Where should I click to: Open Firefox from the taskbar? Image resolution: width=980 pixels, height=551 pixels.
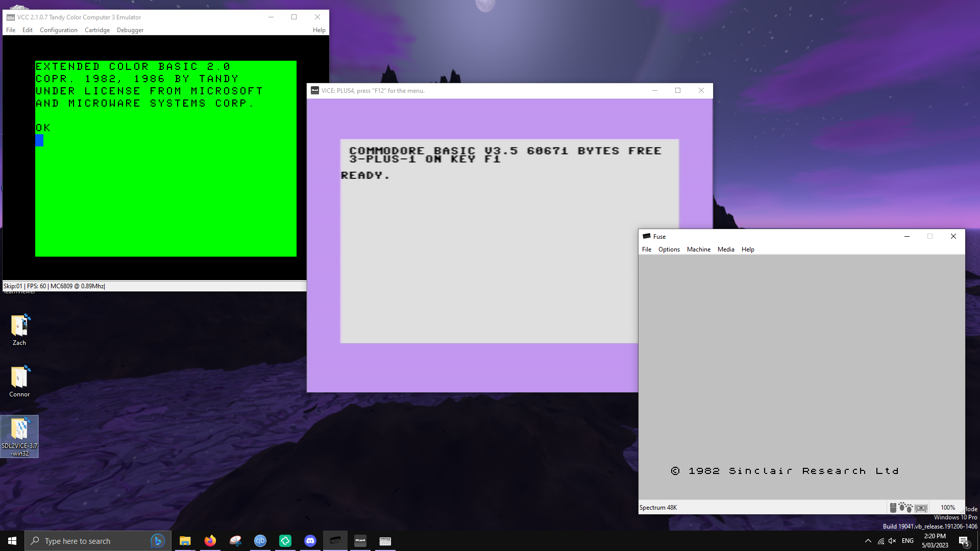point(210,541)
